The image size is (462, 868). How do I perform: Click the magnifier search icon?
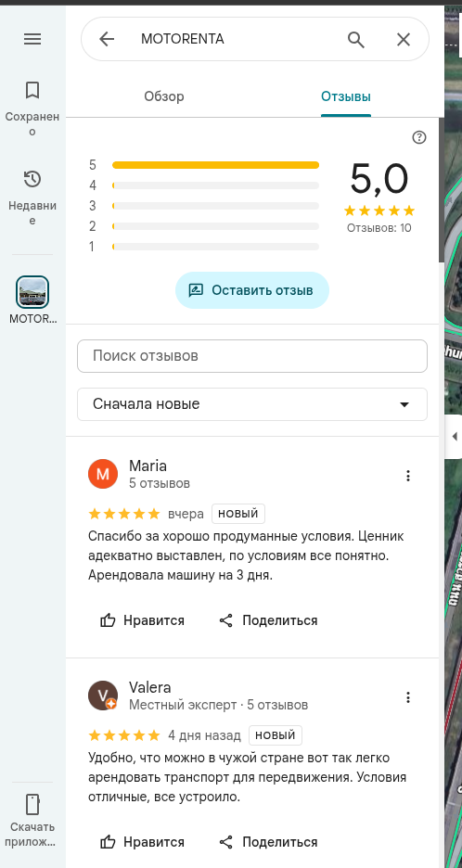[355, 39]
